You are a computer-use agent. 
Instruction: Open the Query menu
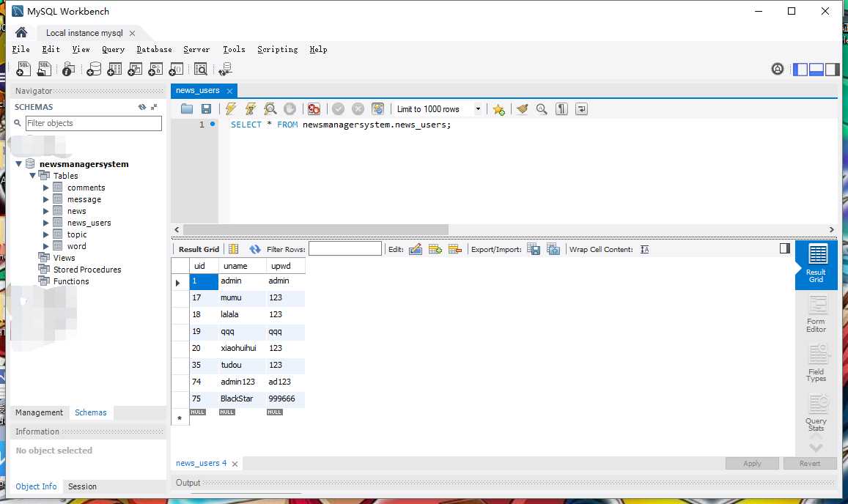tap(113, 49)
